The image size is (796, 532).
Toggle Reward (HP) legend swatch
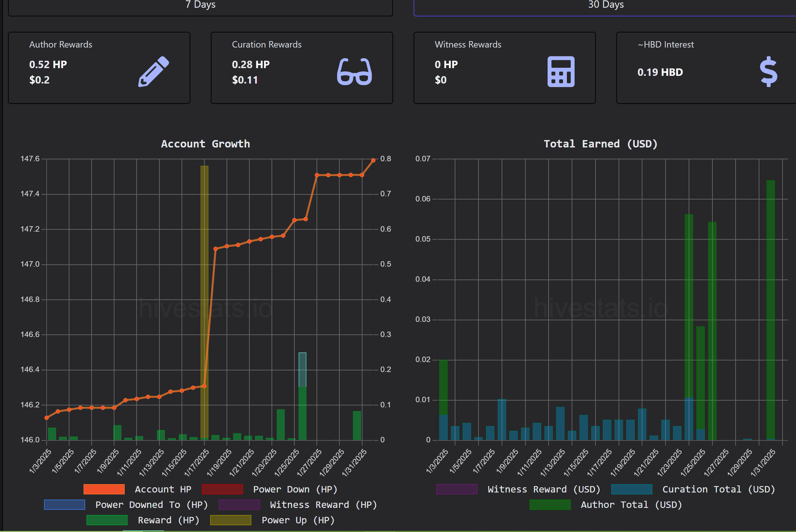click(107, 520)
